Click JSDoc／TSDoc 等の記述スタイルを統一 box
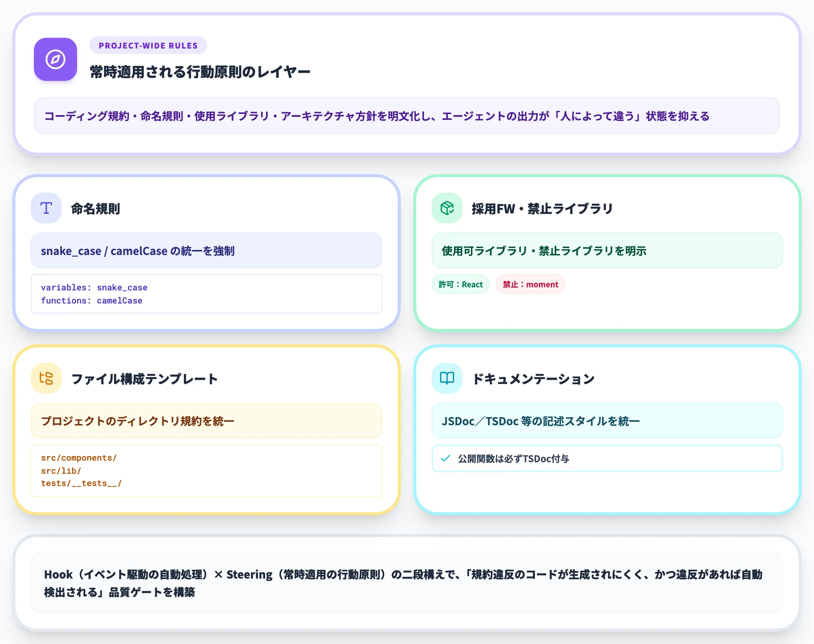This screenshot has width=814, height=644. (607, 421)
